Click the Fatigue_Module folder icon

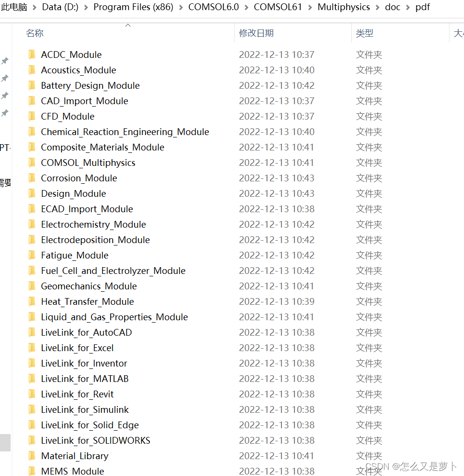32,255
